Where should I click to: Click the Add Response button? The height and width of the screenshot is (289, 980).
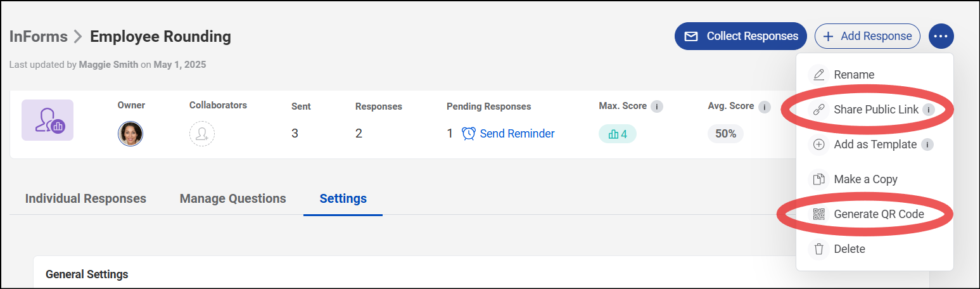pyautogui.click(x=867, y=36)
